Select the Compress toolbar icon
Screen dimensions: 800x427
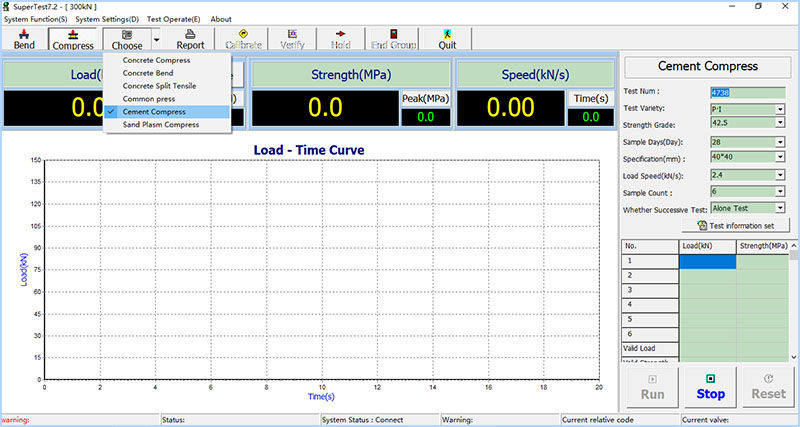tap(72, 39)
